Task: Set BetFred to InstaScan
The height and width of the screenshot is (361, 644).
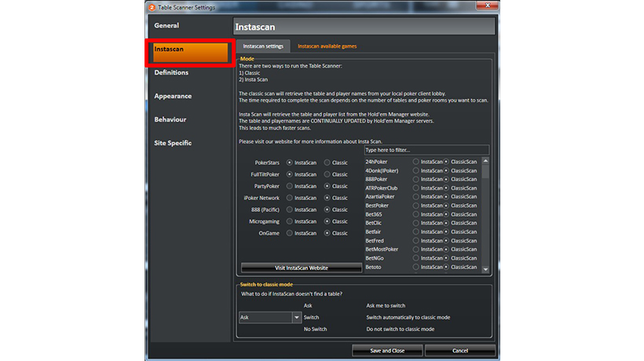Action: [416, 241]
